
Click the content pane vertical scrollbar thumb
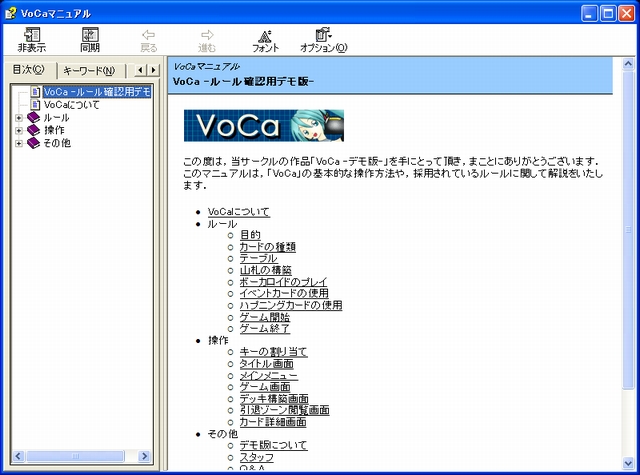pos(628,229)
